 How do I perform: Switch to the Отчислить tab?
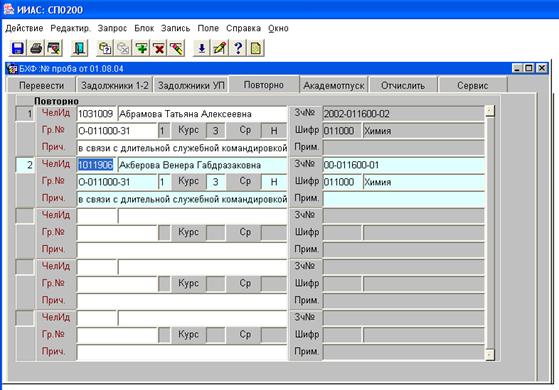click(403, 86)
